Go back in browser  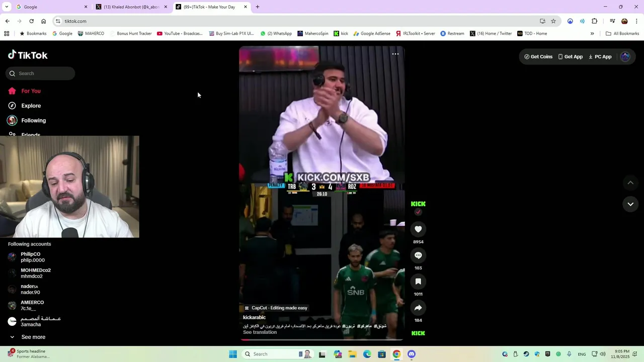coord(7,21)
